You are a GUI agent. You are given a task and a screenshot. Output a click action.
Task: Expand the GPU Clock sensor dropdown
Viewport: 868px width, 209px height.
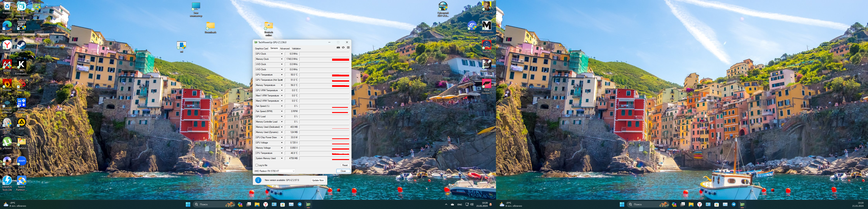[x=282, y=54]
